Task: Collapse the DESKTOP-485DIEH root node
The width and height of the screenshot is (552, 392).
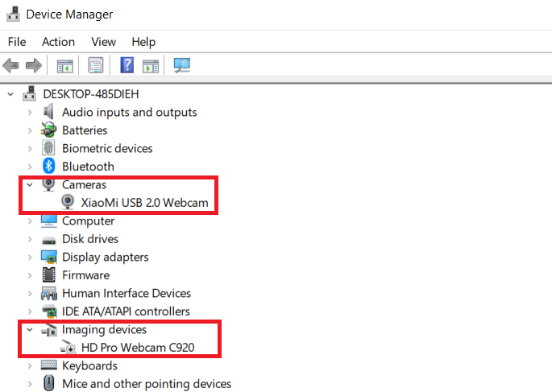Action: [x=10, y=94]
